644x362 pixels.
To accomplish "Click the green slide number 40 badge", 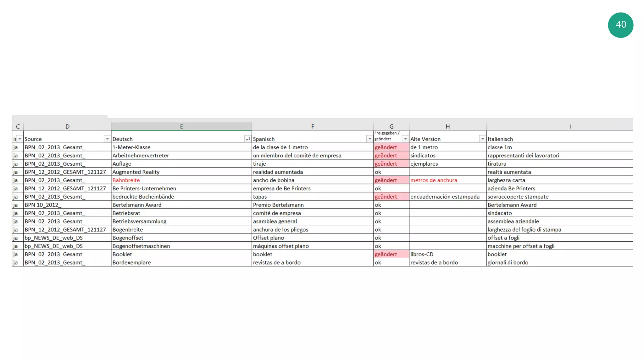I will point(620,25).
